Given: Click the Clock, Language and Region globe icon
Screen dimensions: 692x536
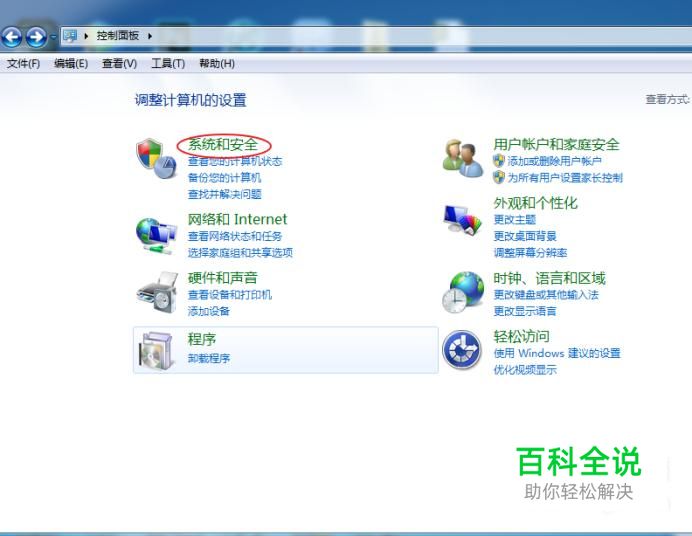Looking at the screenshot, I should [x=463, y=292].
